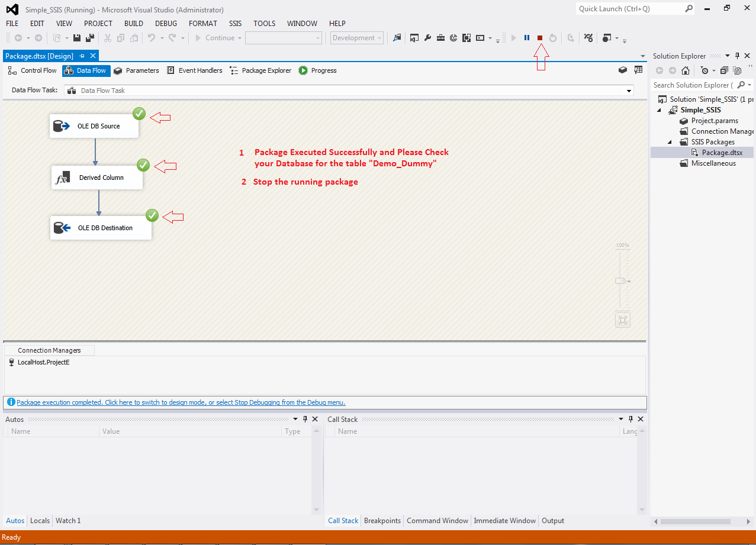Click the wrench icon in SSIS toolbar

coord(427,38)
